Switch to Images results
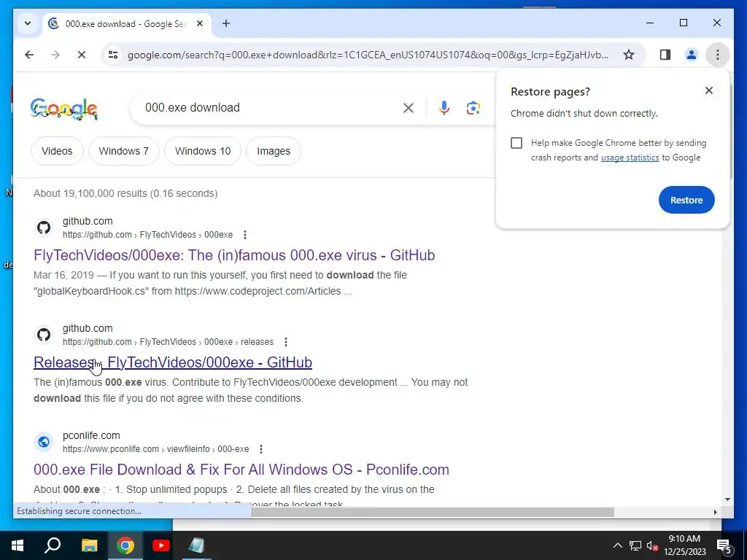747x560 pixels. click(274, 151)
